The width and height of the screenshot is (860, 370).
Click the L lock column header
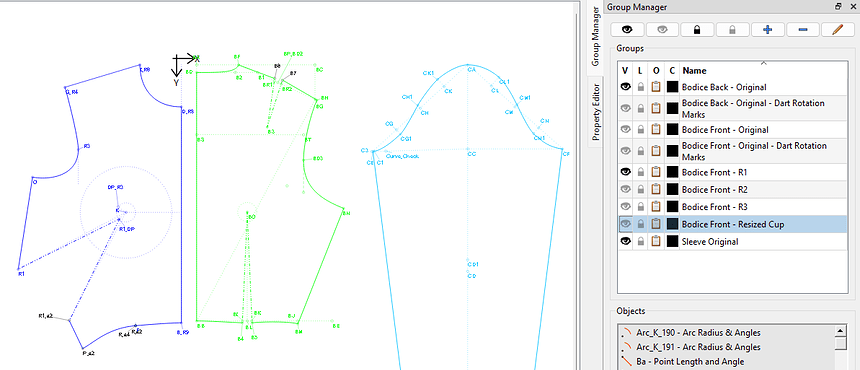640,71
